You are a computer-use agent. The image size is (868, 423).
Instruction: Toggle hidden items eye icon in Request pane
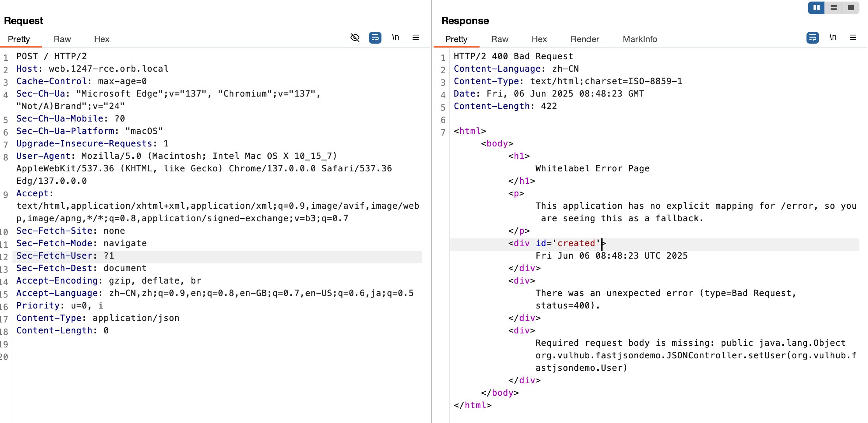(x=355, y=38)
